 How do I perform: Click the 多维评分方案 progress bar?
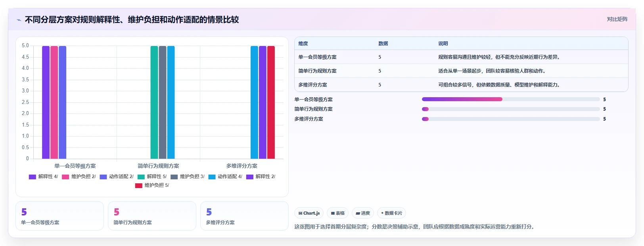511,119
